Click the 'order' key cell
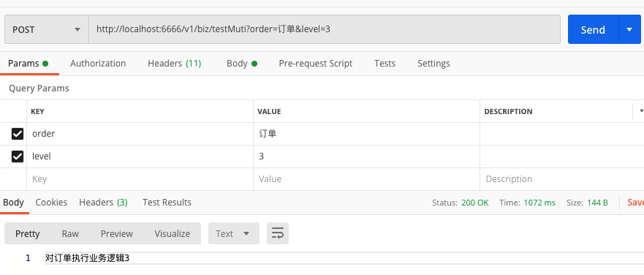This screenshot has width=644, height=275. 140,134
